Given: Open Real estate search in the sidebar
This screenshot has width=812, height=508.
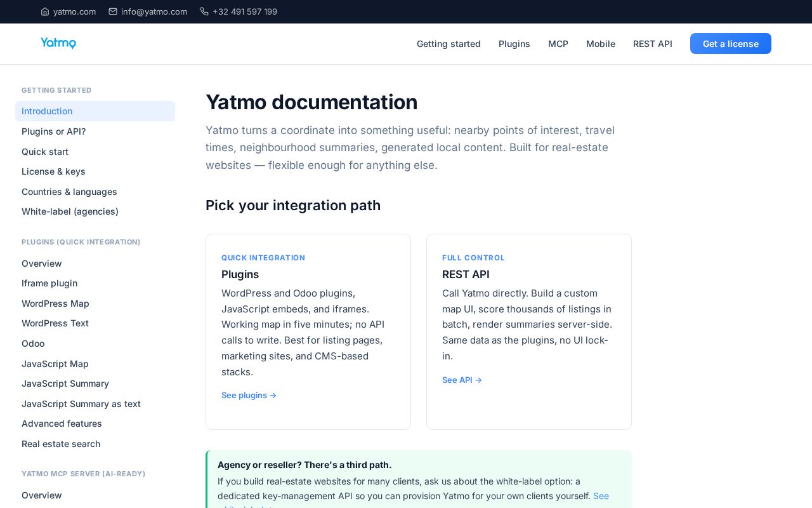Looking at the screenshot, I should pos(95,444).
